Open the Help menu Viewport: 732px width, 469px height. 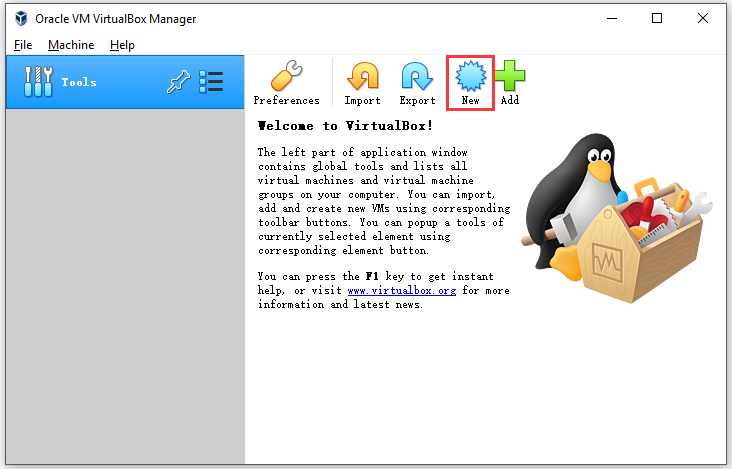(122, 45)
